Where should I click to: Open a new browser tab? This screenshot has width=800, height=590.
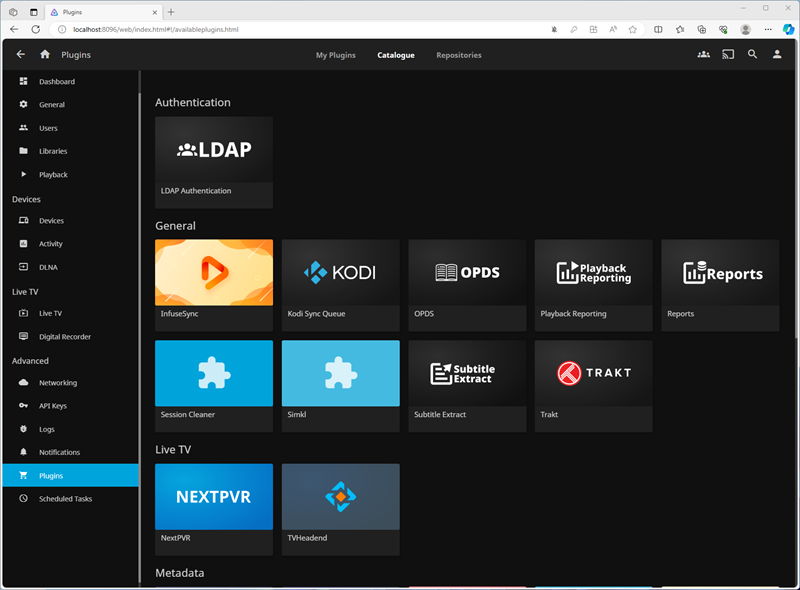coord(171,11)
